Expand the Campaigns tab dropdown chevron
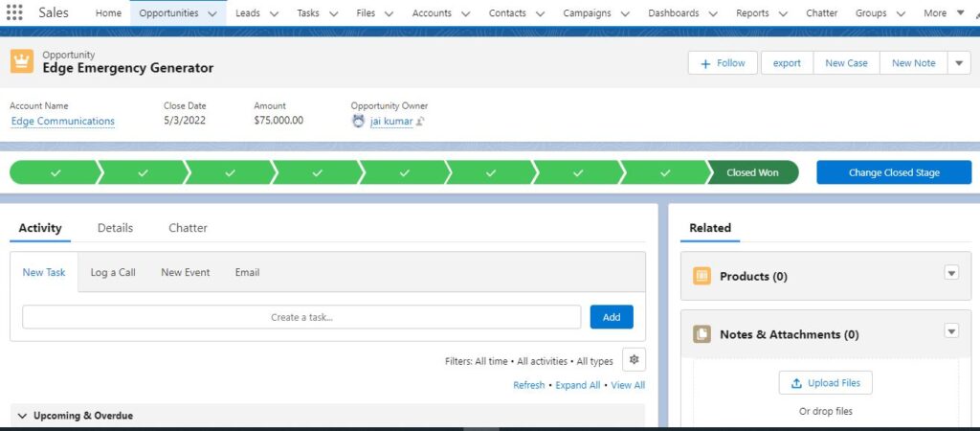Image resolution: width=980 pixels, height=431 pixels. point(624,13)
